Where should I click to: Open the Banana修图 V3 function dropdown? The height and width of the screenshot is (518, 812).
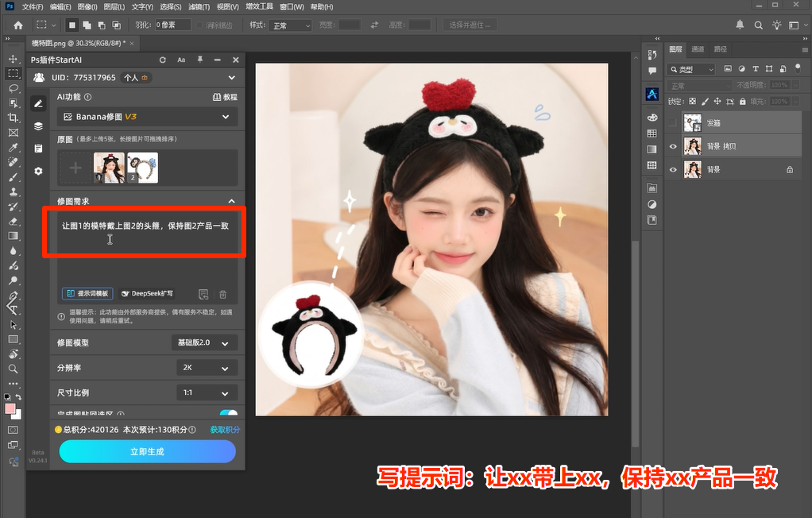pyautogui.click(x=147, y=117)
